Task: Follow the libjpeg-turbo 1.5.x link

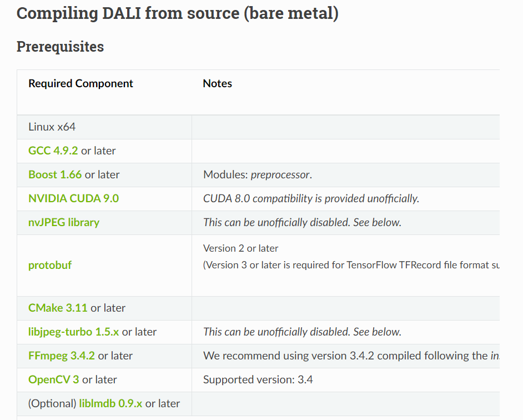Action: (73, 332)
